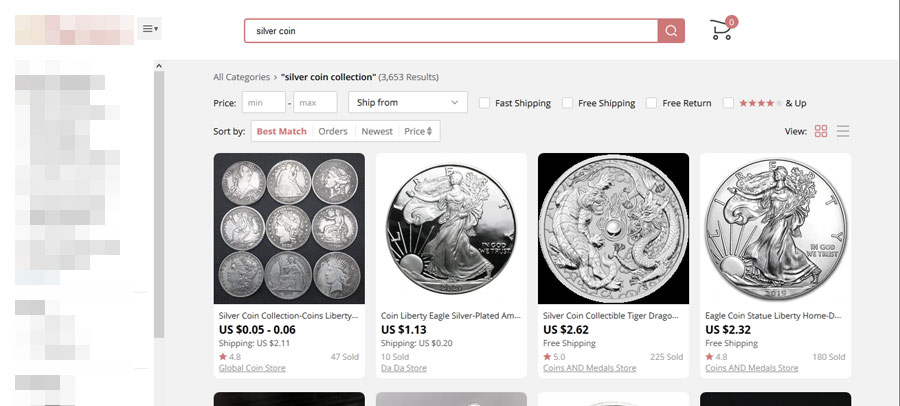The image size is (900, 406).
Task: Select the Best Match sort tab
Action: click(281, 132)
